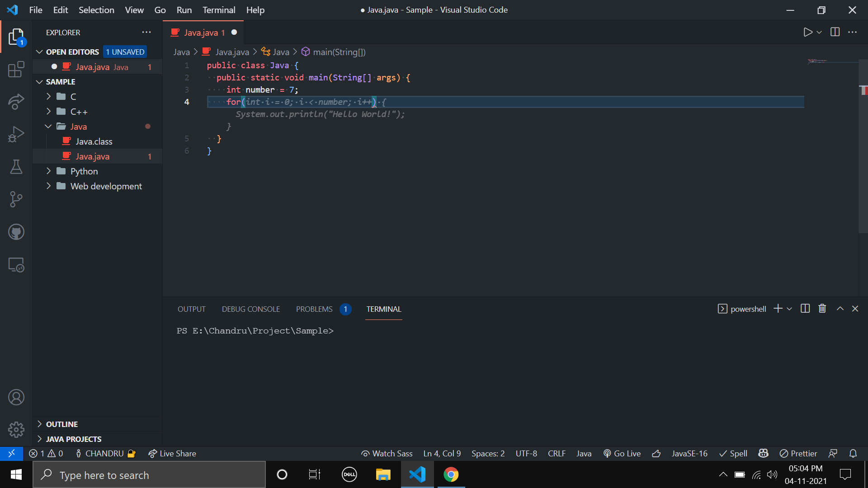
Task: Click the editor minimap
Action: [x=832, y=61]
